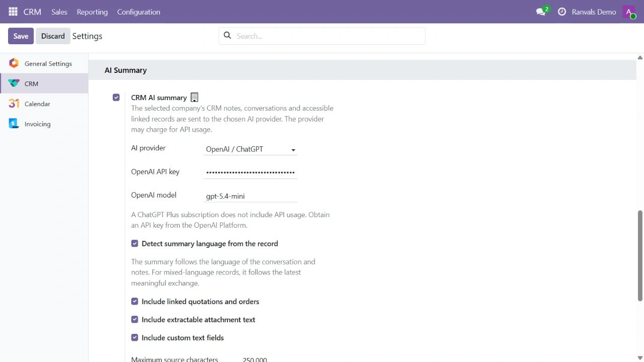This screenshot has width=644, height=362.
Task: Uncheck Include linked quotations and orders
Action: (135, 302)
